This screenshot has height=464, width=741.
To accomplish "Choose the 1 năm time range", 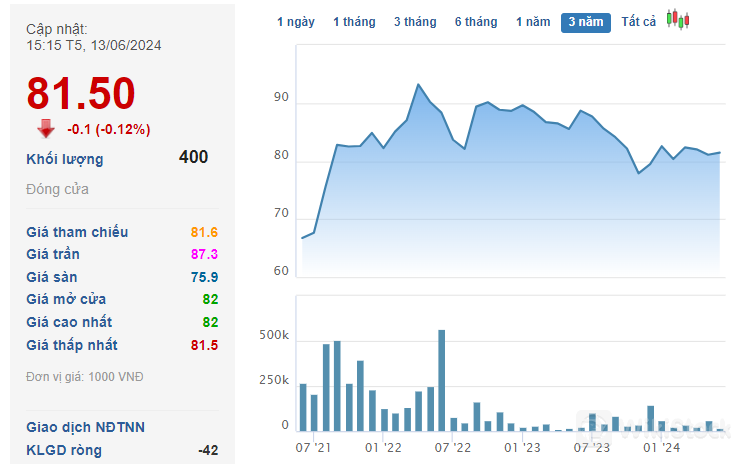I will (x=533, y=22).
